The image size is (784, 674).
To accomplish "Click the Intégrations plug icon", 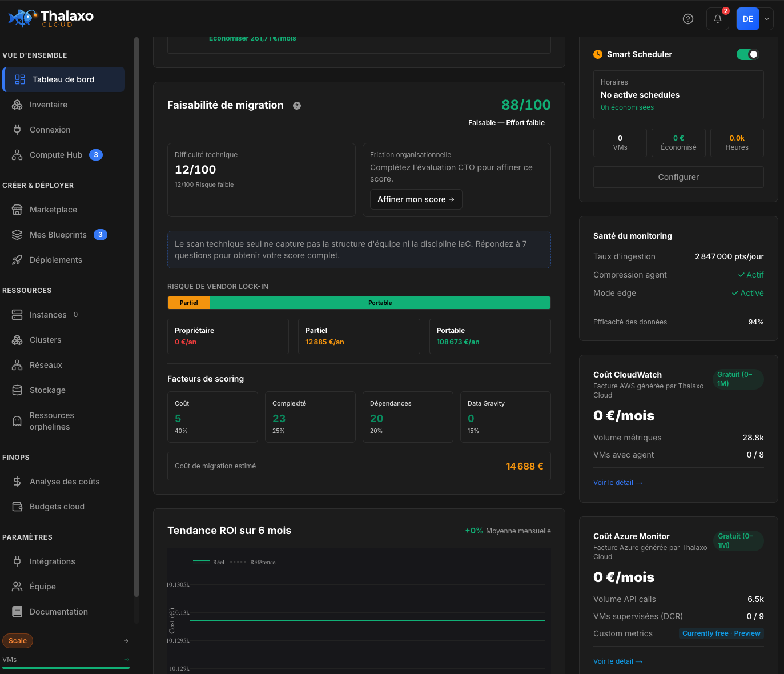I will 17,561.
